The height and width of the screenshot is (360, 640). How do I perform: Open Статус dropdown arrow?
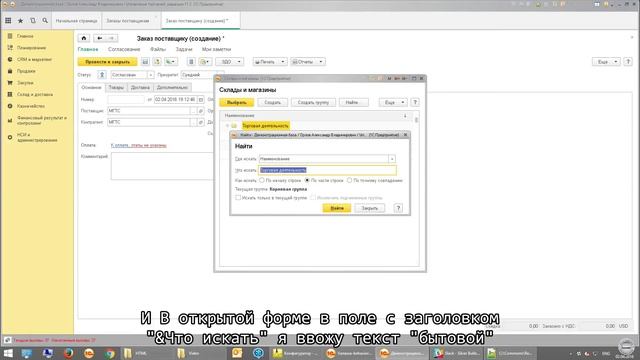(x=151, y=75)
